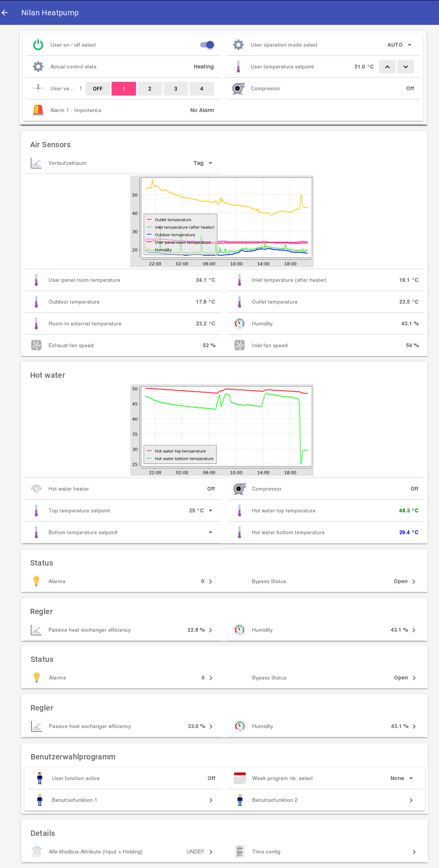Click the Time config document icon

pyautogui.click(x=240, y=852)
